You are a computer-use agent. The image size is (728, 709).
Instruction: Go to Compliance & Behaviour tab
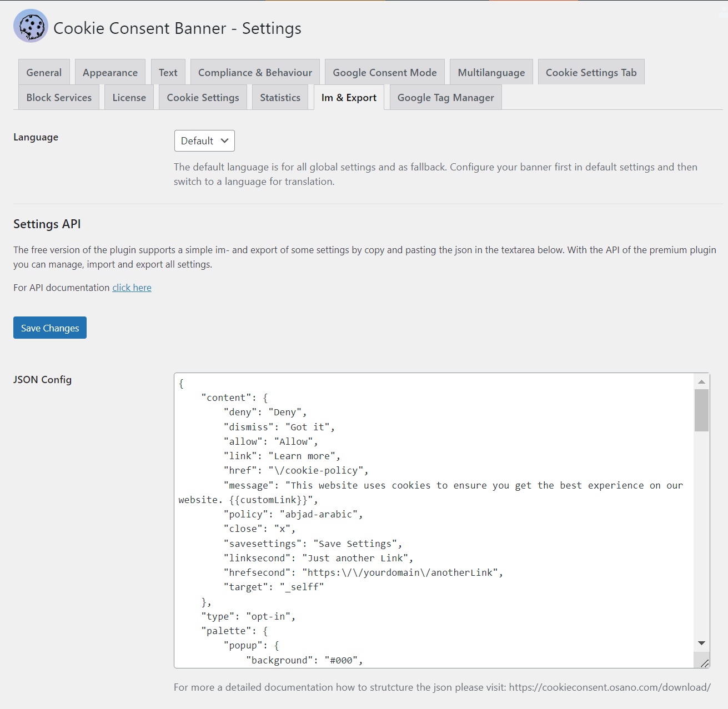click(255, 72)
